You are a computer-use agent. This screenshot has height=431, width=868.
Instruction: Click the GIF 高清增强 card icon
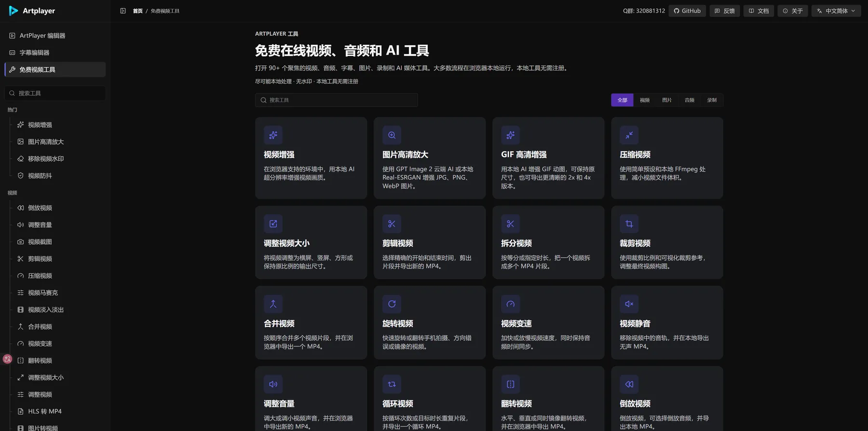point(510,135)
